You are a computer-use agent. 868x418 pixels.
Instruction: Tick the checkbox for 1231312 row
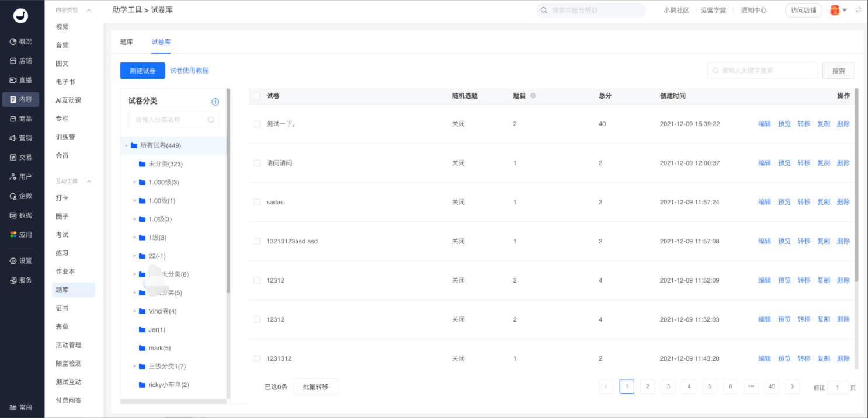point(256,358)
